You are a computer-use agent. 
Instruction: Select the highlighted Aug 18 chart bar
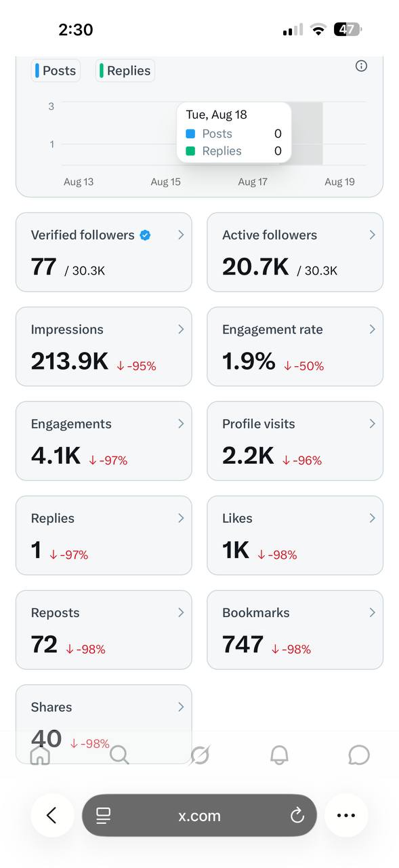click(x=308, y=134)
